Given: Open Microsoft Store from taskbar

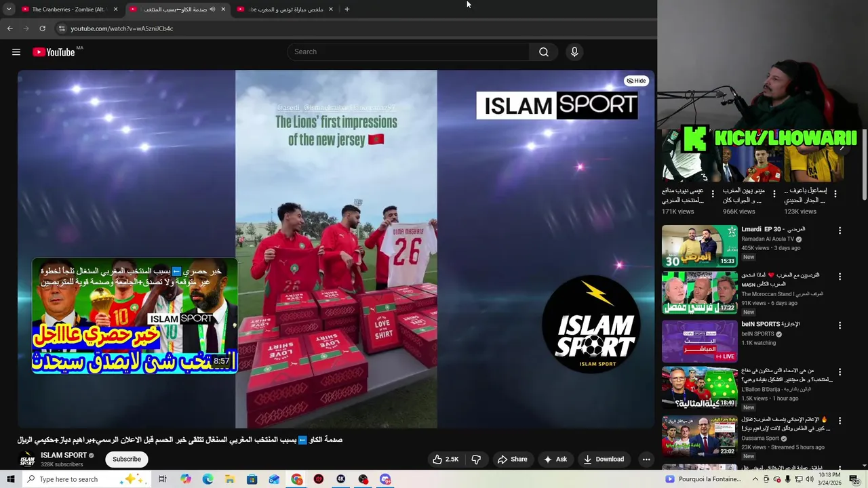Looking at the screenshot, I should 252,479.
